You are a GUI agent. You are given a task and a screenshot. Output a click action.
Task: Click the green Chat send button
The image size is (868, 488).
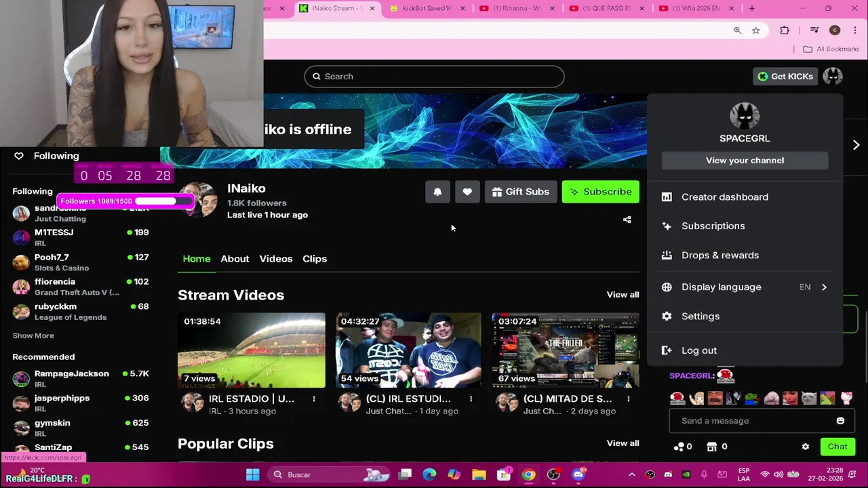[x=837, y=447]
